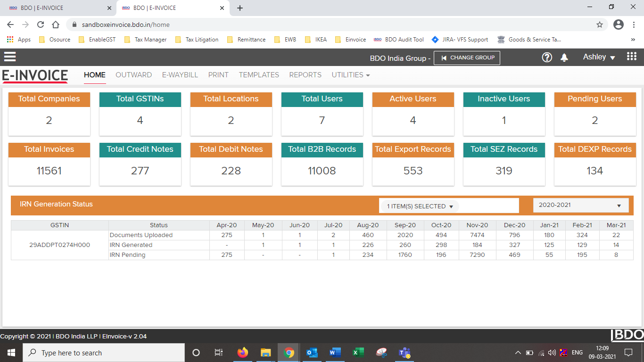The height and width of the screenshot is (362, 644).
Task: Open Firefox from the taskbar
Action: point(243,353)
